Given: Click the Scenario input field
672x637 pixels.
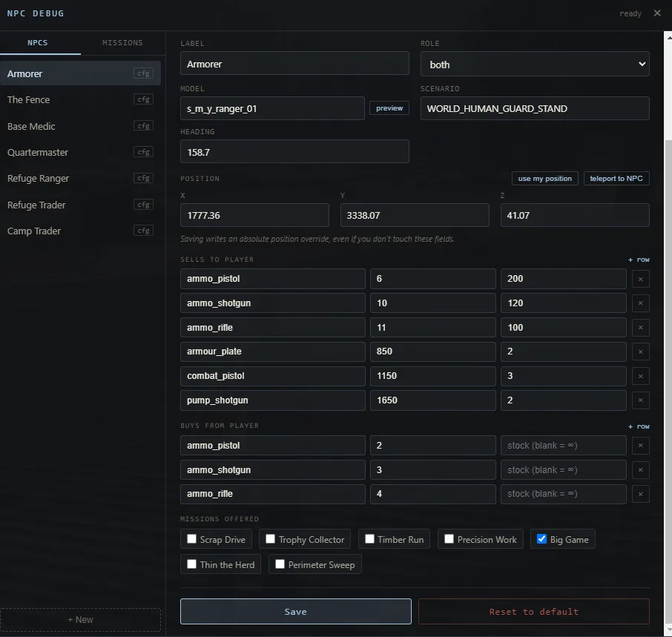Looking at the screenshot, I should point(535,108).
